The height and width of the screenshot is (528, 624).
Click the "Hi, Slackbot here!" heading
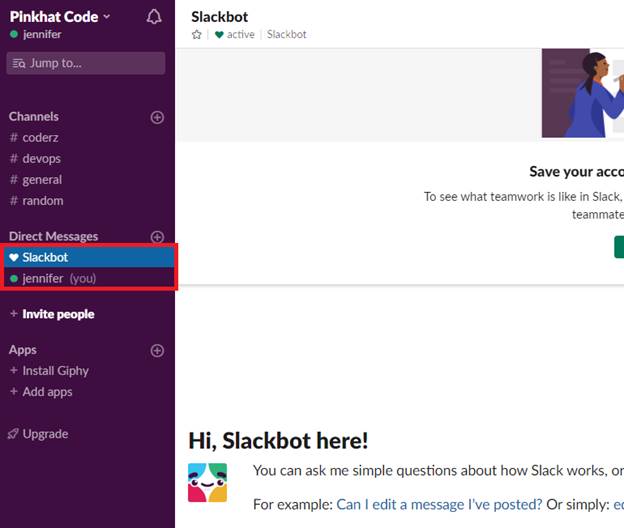[278, 441]
